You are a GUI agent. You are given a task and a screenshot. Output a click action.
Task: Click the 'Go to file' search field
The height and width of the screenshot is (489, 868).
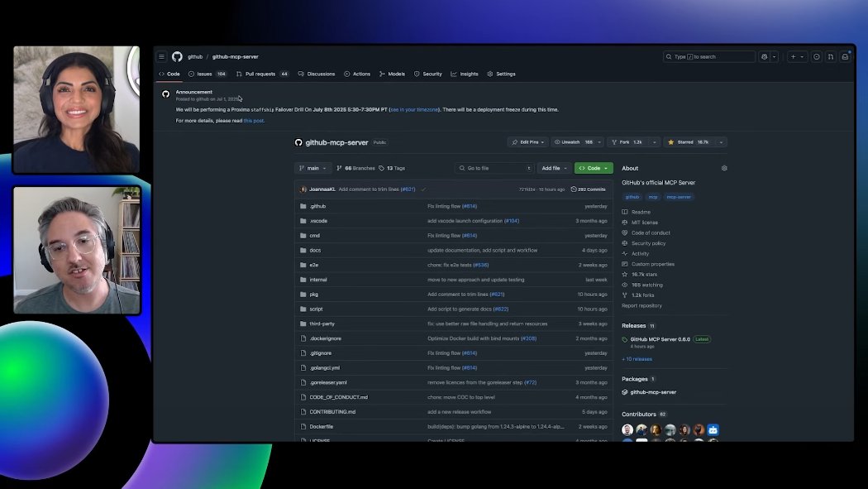(494, 168)
